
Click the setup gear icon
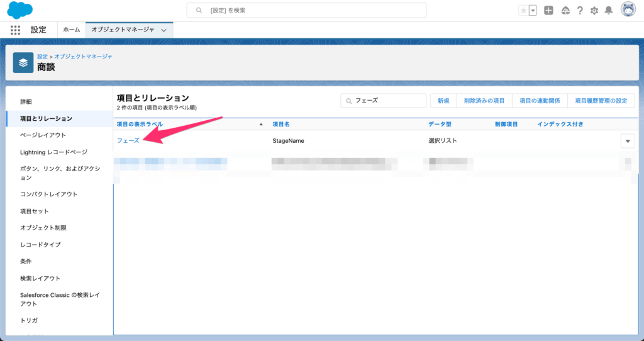tap(594, 11)
